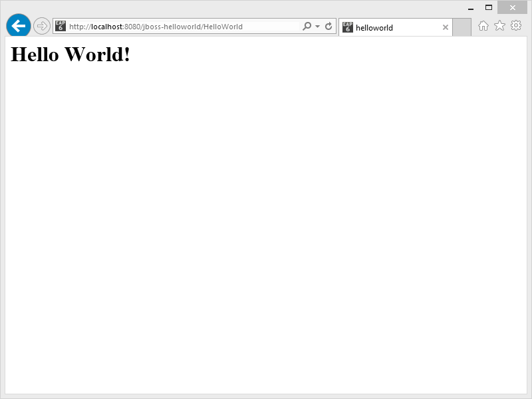The image size is (532, 399).
Task: Select the helloworld tab
Action: coord(395,27)
